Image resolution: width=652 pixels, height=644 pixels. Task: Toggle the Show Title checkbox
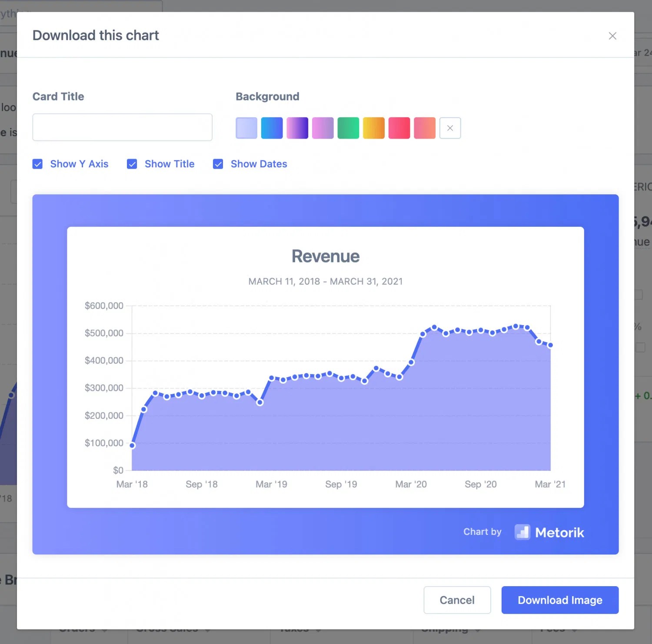[132, 164]
